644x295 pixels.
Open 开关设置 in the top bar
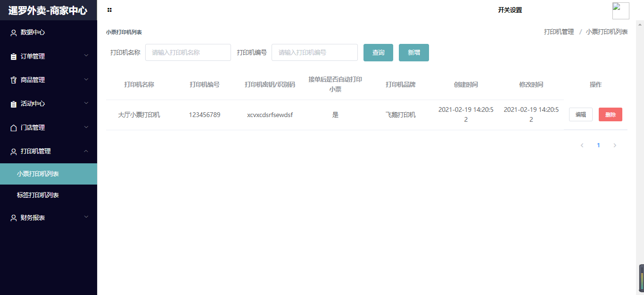510,10
